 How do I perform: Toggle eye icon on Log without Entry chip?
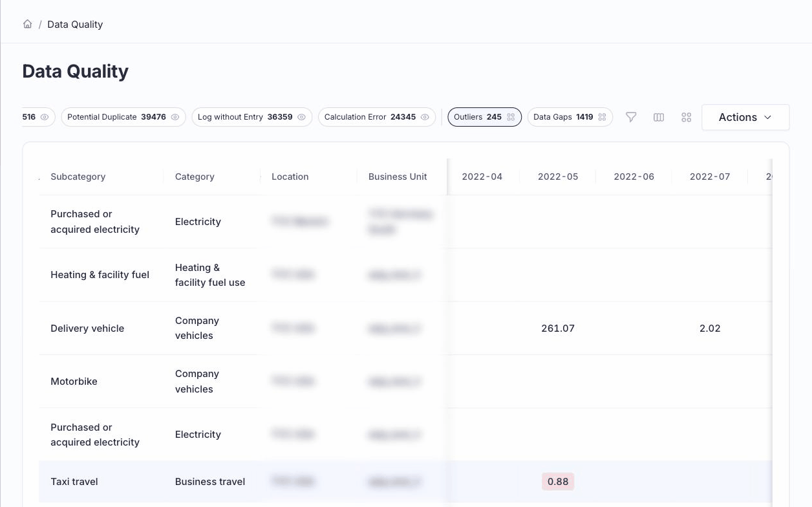coord(302,117)
